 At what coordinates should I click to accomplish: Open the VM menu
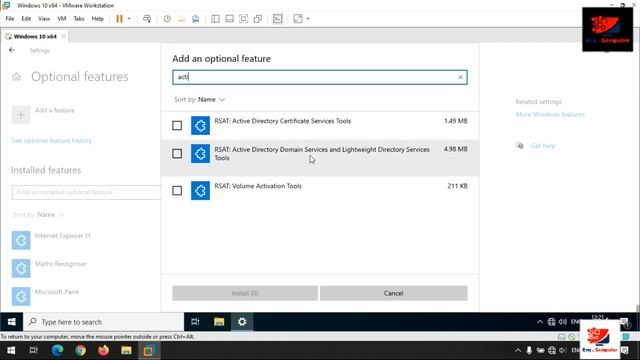point(62,19)
